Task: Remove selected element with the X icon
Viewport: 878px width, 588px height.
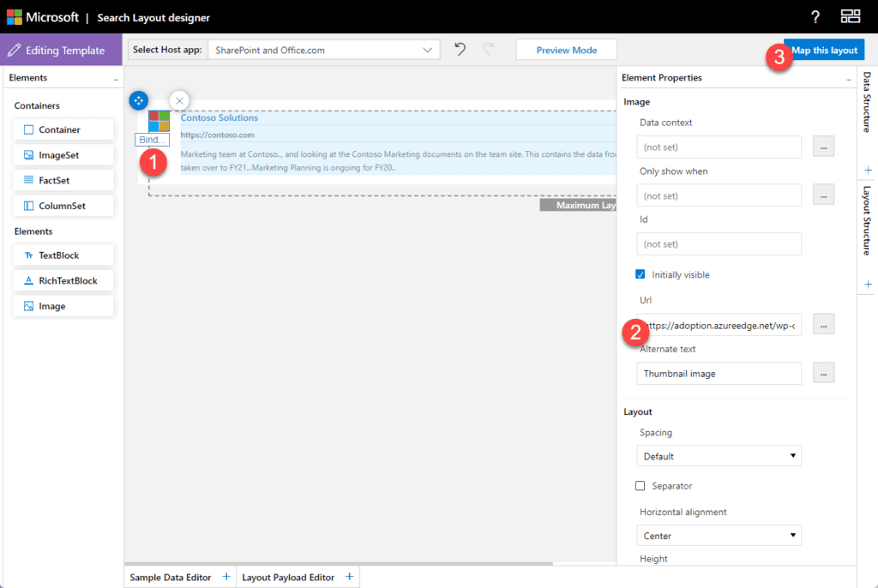Action: pyautogui.click(x=179, y=101)
